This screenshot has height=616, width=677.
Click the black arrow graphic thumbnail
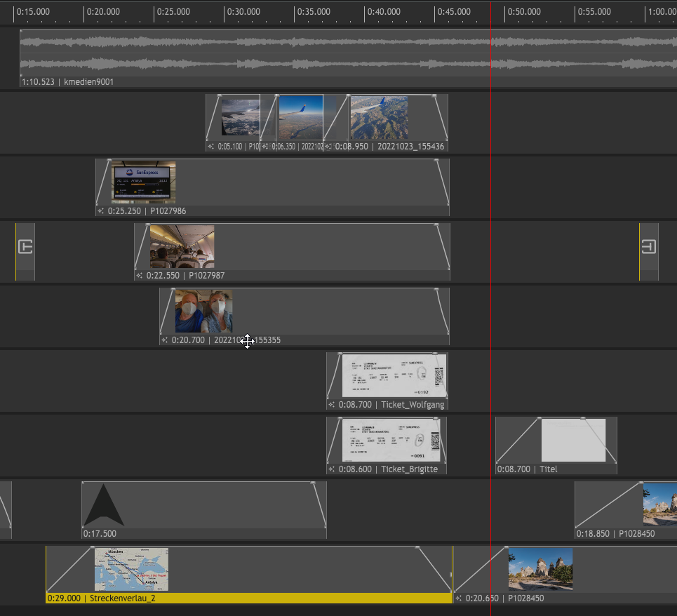click(x=104, y=504)
